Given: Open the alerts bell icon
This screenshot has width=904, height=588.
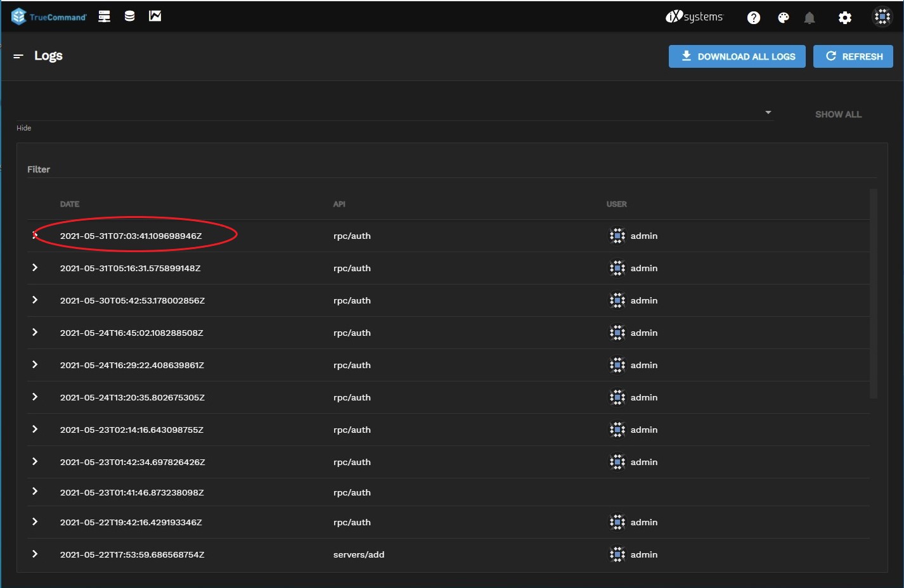Looking at the screenshot, I should 810,18.
